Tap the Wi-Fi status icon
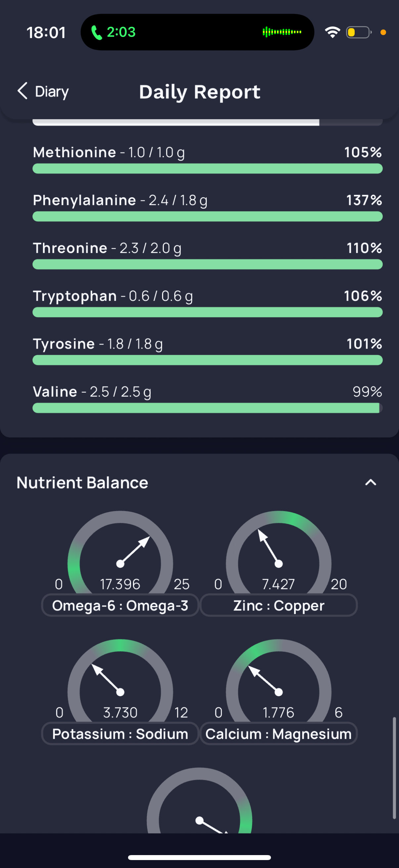399x868 pixels. click(332, 32)
